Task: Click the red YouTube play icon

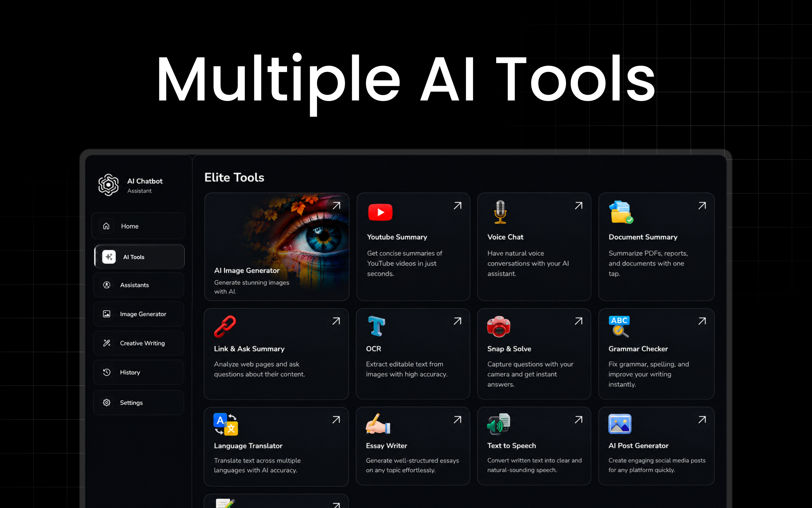Action: click(380, 212)
